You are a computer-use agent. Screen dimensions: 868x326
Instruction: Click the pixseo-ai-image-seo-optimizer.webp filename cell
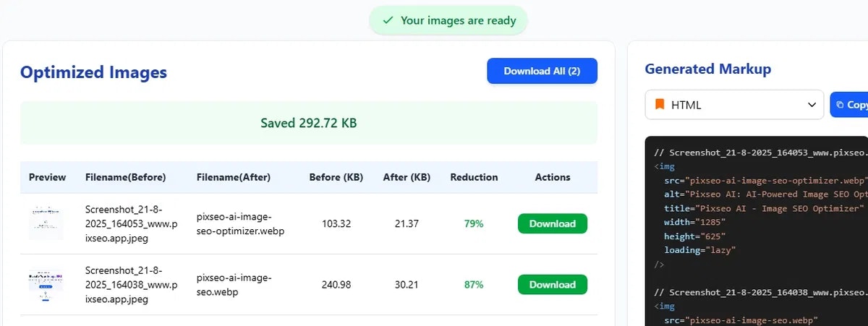tap(240, 223)
